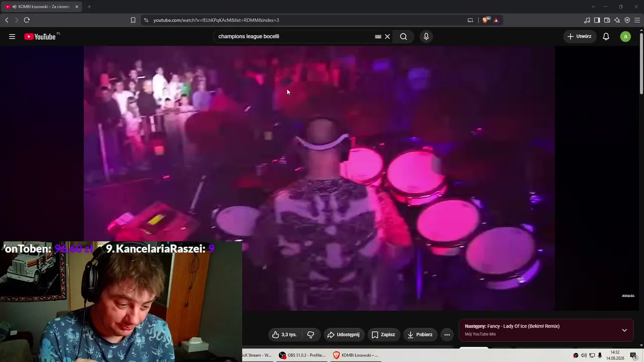Image resolution: width=644 pixels, height=362 pixels.
Task: Download the video with Pobierz
Action: click(420, 334)
